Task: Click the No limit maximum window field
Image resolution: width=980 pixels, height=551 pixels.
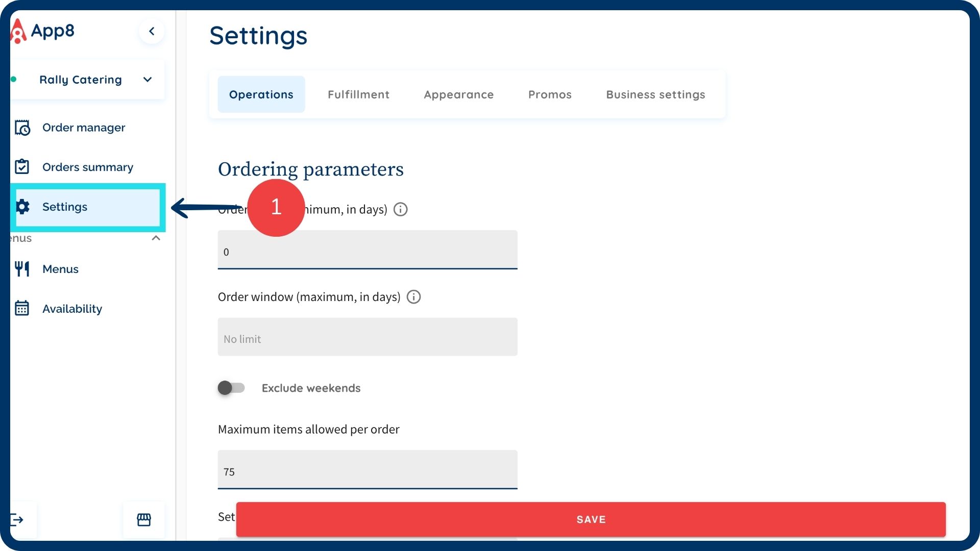Action: [x=367, y=337]
